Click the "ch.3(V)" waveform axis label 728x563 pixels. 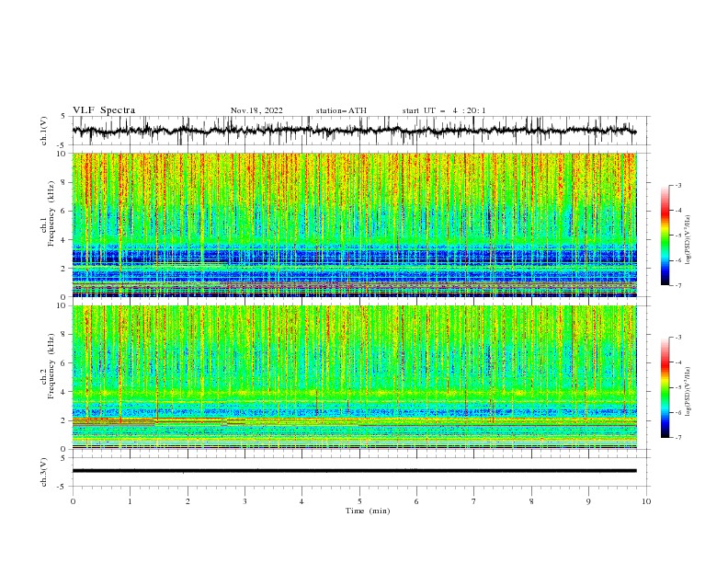43,472
